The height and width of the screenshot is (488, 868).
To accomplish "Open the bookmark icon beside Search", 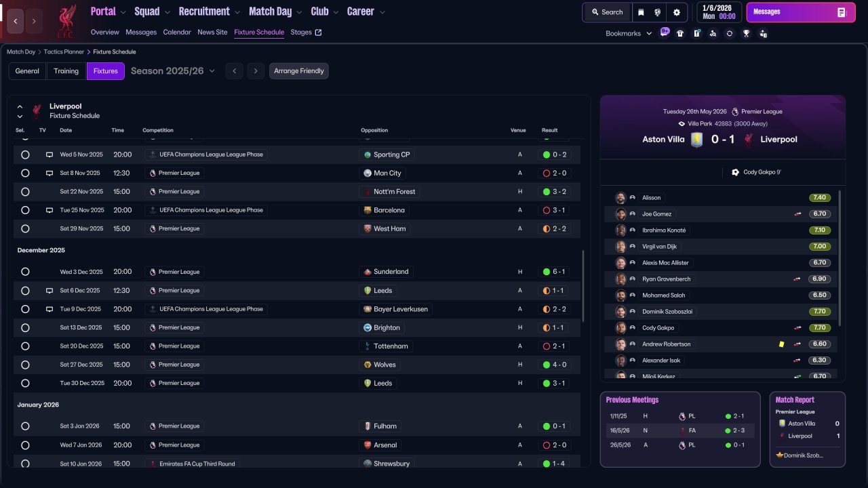I will 642,12.
